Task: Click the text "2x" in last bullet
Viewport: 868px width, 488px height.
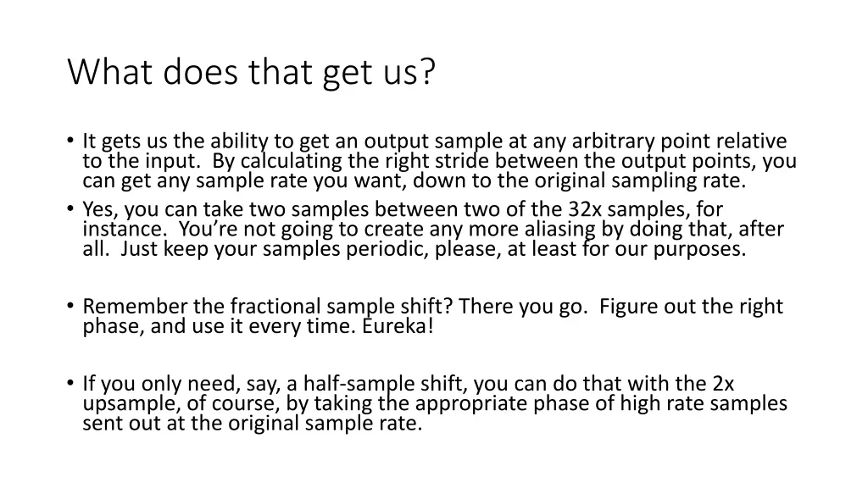Action: 723,384
